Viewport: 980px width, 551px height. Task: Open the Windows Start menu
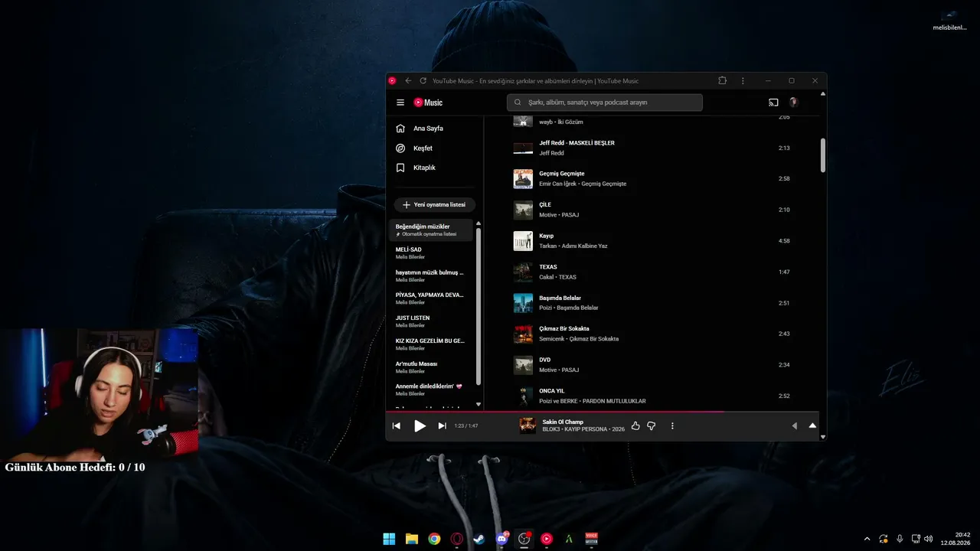tap(389, 539)
